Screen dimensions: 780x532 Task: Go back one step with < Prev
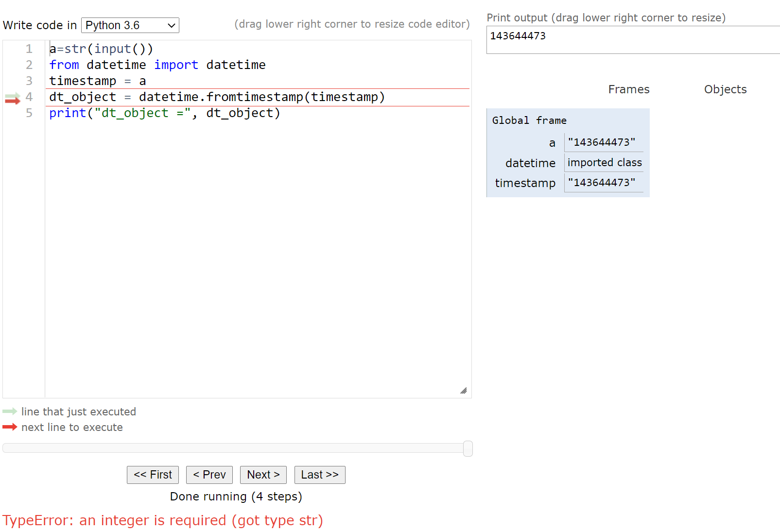tap(209, 475)
